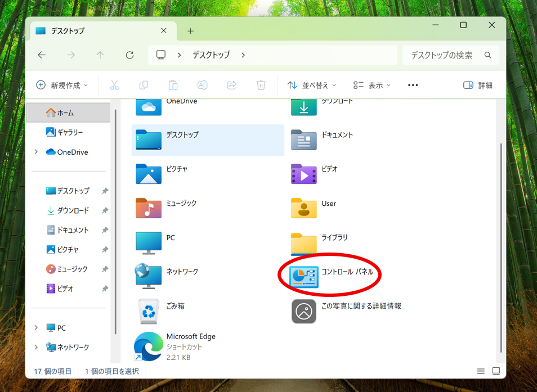Expand OneDrive in the navigation pane
537x392 pixels.
pos(37,152)
